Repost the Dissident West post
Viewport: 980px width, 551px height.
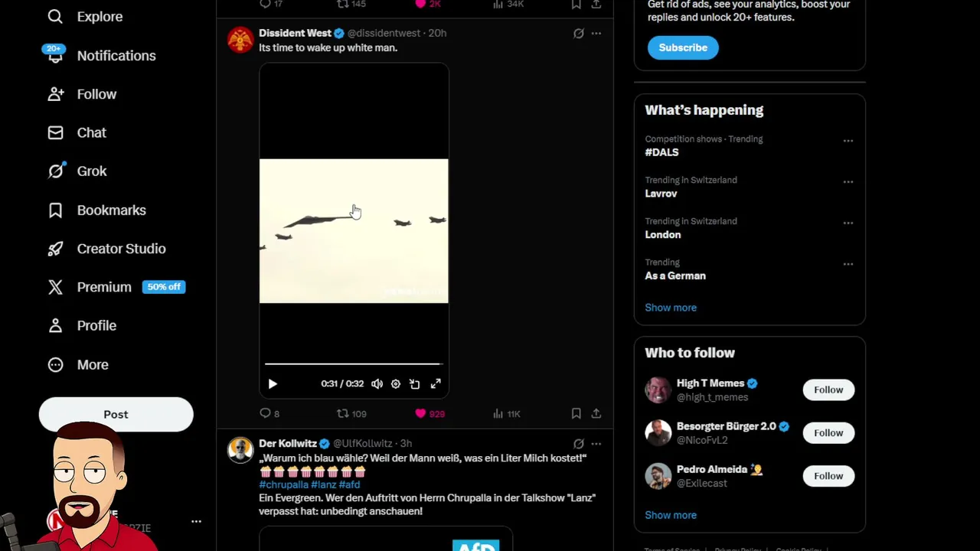tap(343, 413)
